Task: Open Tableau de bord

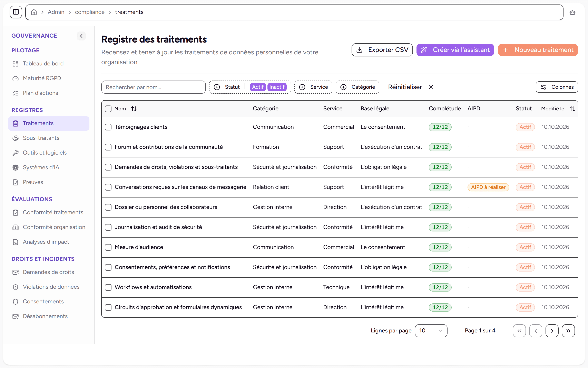Action: (x=49, y=64)
